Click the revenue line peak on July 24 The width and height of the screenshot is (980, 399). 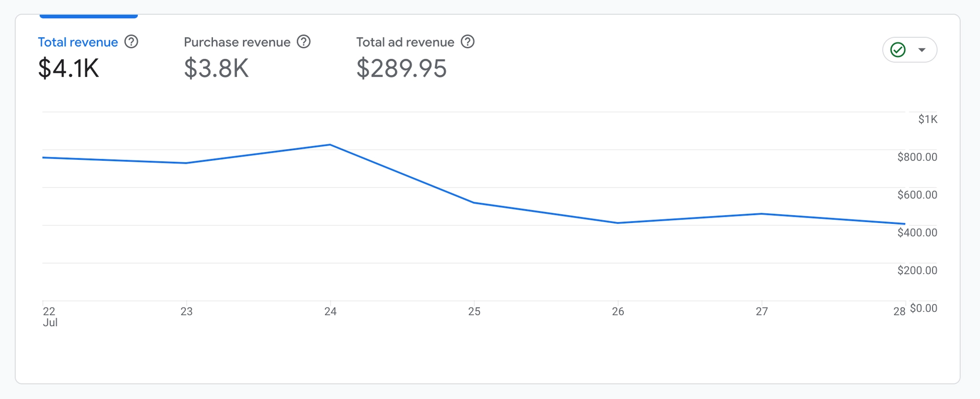tap(330, 144)
